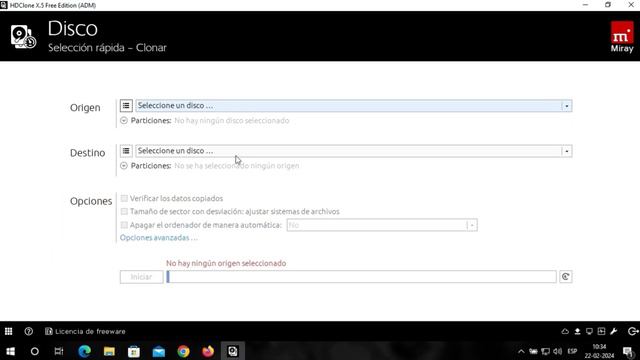Click the cloud icon in HDClone bar

(565, 331)
